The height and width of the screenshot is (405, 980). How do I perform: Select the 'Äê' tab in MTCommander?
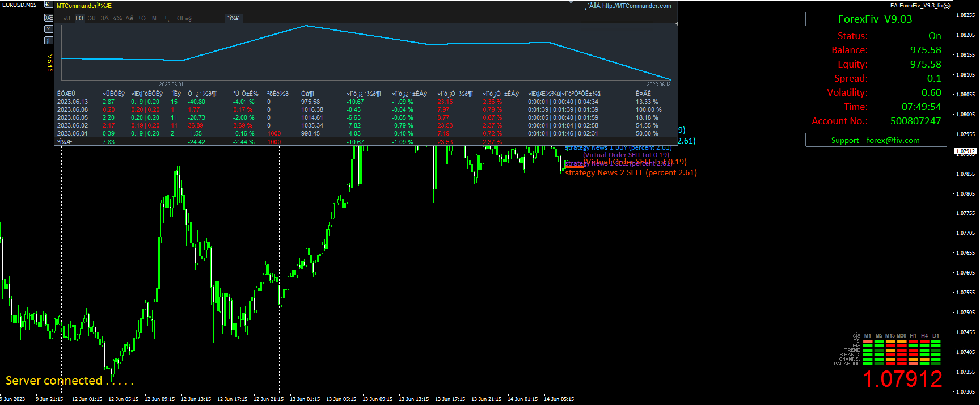(129, 18)
